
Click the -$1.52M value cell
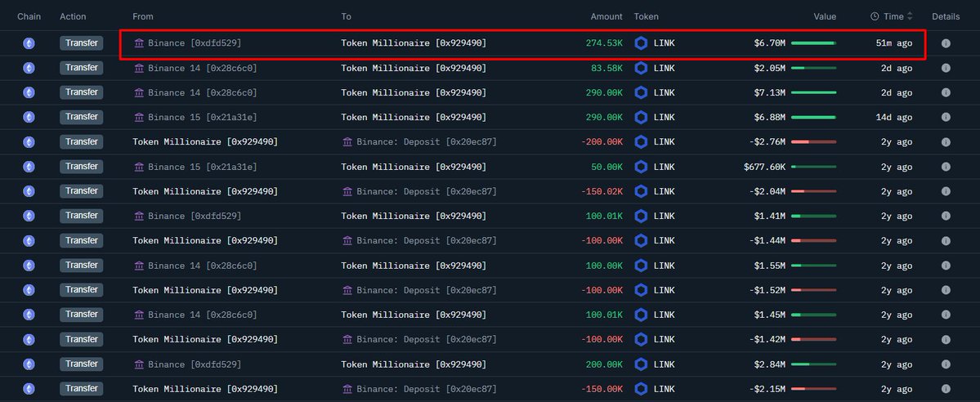(x=767, y=290)
